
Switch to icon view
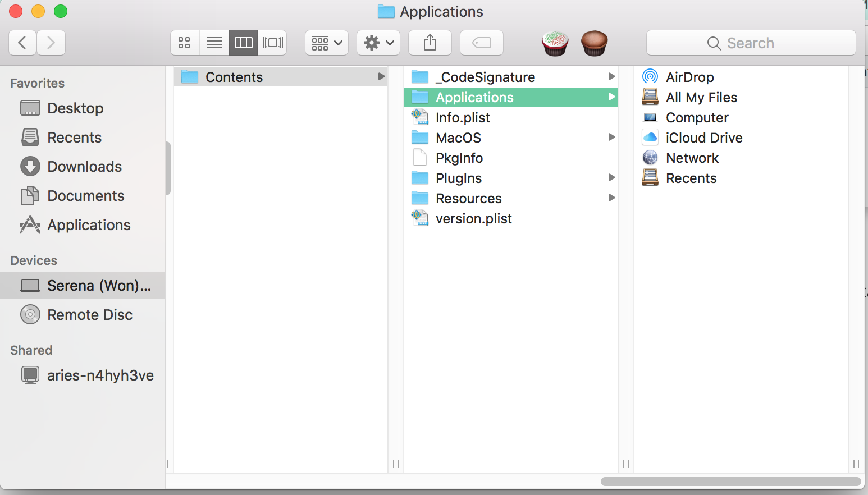[185, 43]
